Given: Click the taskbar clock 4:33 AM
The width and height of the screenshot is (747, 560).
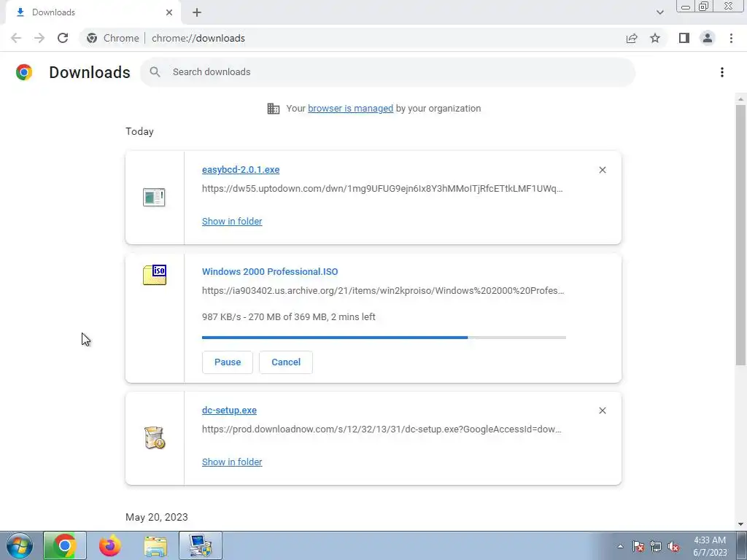Looking at the screenshot, I should tap(710, 546).
